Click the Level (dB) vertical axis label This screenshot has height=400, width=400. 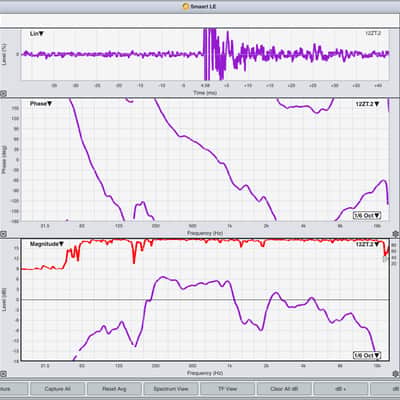pyautogui.click(x=4, y=300)
